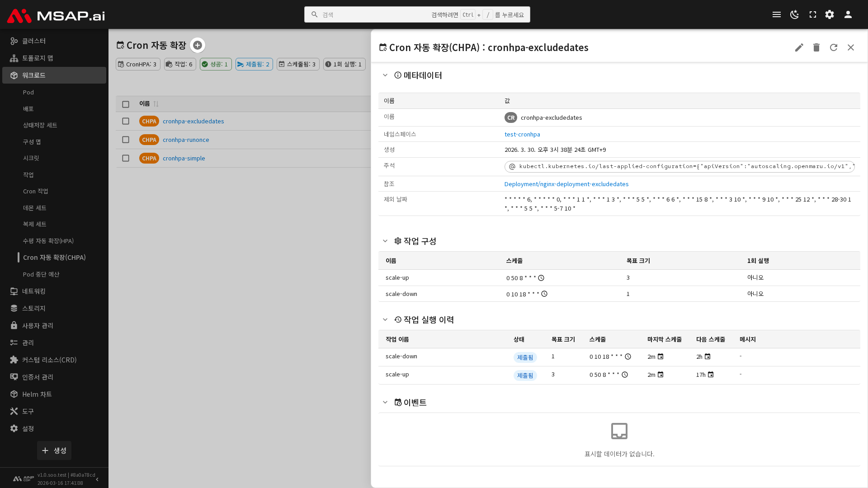Click the trash delete icon
The width and height of the screenshot is (868, 488).
click(816, 47)
